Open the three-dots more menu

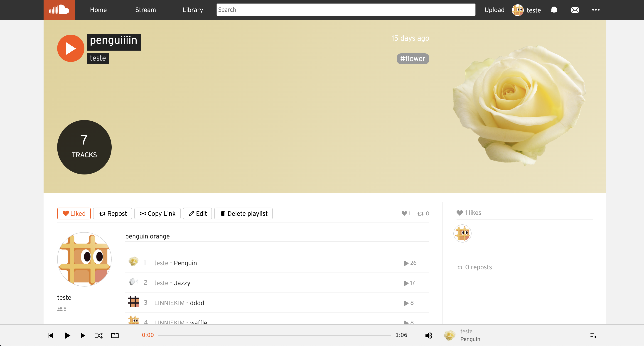(595, 10)
